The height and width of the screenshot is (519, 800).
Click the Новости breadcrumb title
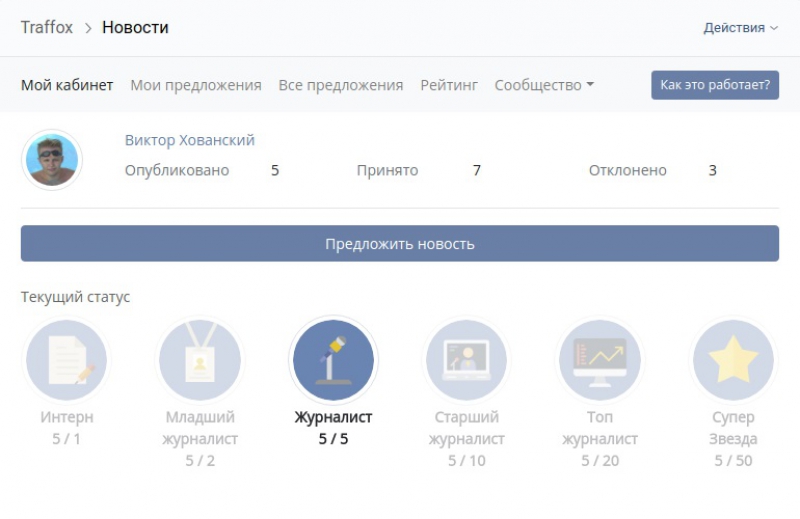(135, 28)
